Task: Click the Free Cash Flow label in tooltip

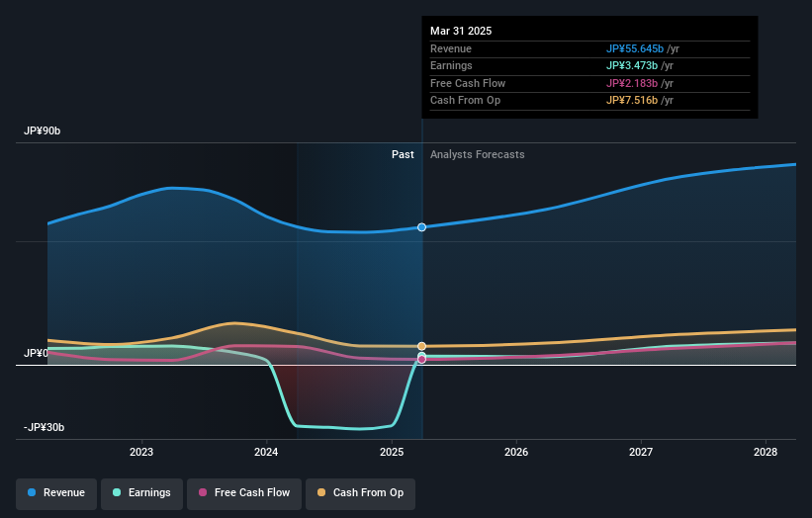Action: point(468,83)
